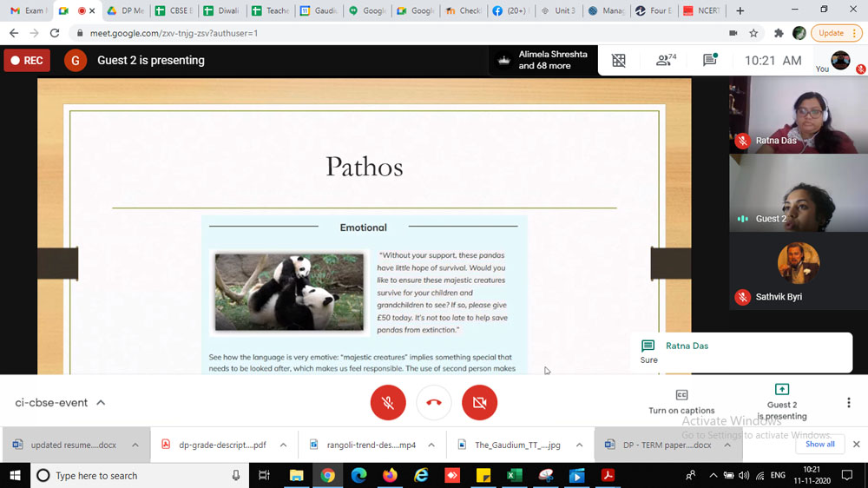Image resolution: width=868 pixels, height=488 pixels.
Task: Open the three-dot more options menu
Action: click(849, 403)
